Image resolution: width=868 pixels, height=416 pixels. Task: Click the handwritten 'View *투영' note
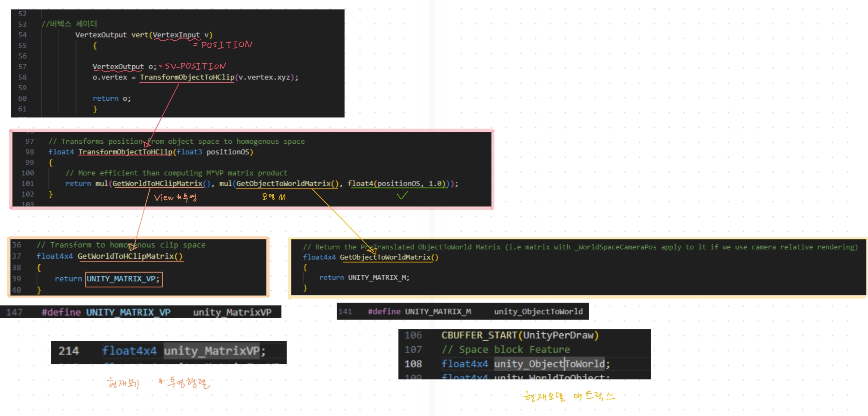pyautogui.click(x=175, y=197)
